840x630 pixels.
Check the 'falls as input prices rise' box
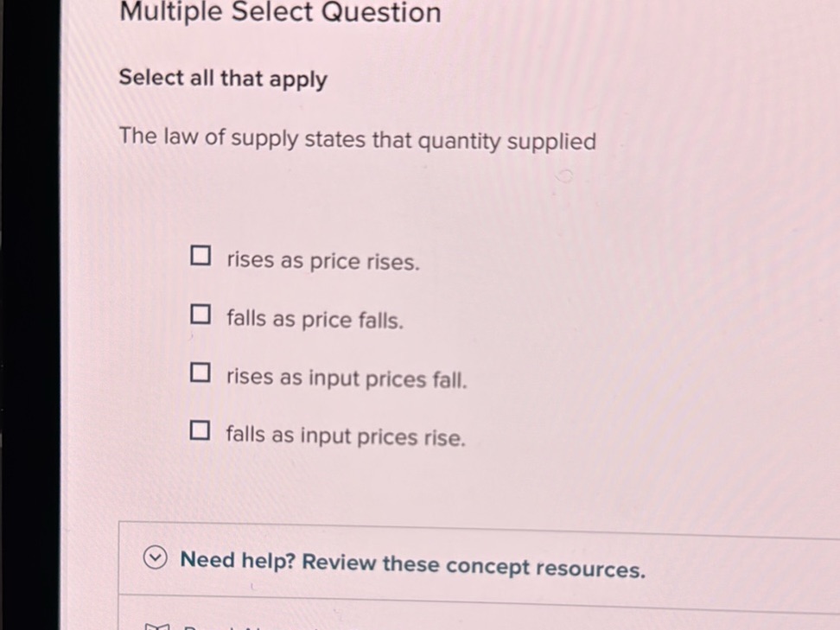[x=199, y=430]
